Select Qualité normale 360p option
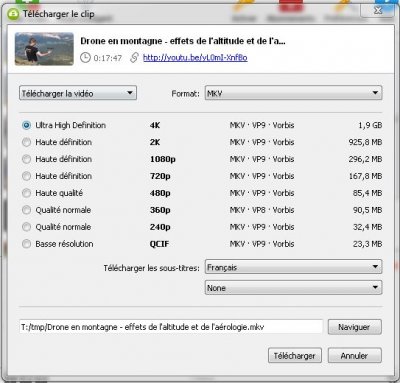 pyautogui.click(x=26, y=210)
